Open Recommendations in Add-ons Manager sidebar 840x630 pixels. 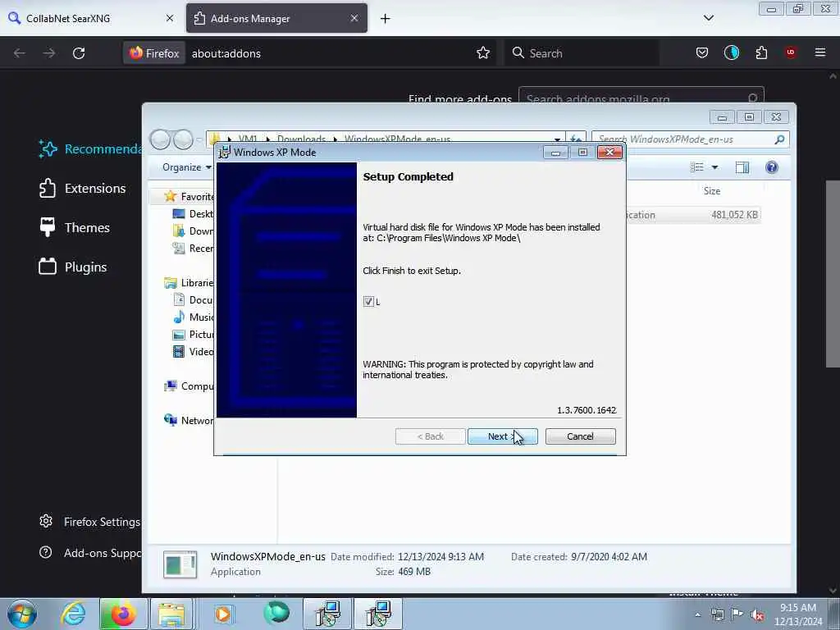[89, 149]
